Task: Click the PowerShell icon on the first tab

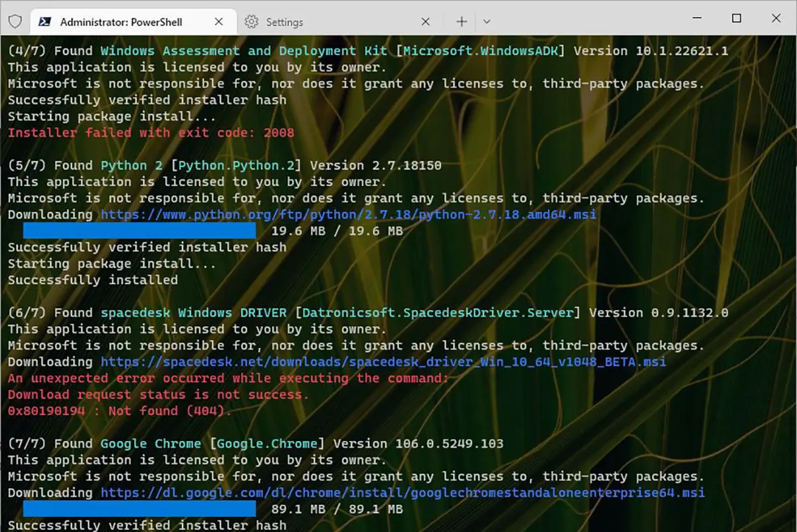Action: coord(46,22)
